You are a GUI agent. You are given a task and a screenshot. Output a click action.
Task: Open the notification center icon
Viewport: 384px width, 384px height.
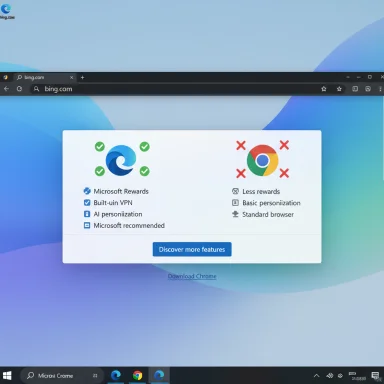pos(375,376)
